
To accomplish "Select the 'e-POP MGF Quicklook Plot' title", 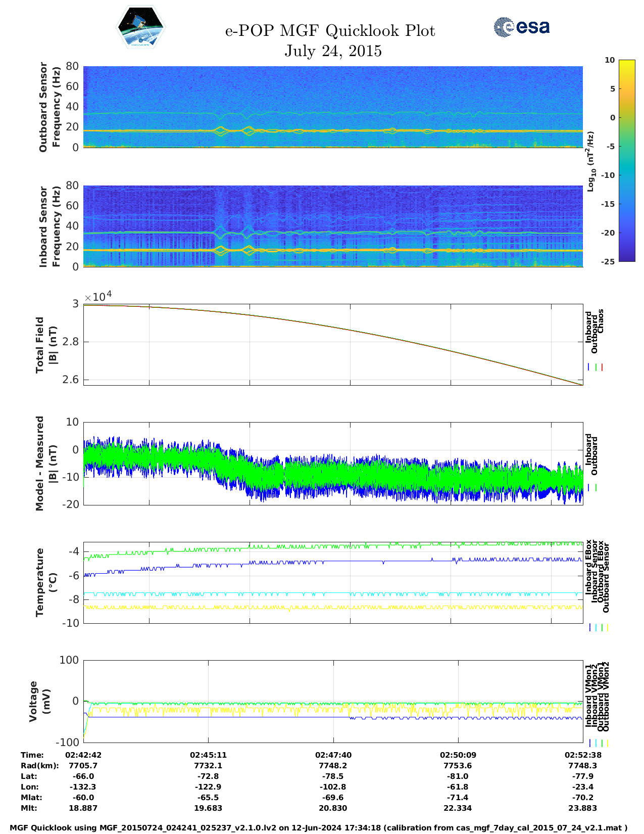I will [x=330, y=31].
